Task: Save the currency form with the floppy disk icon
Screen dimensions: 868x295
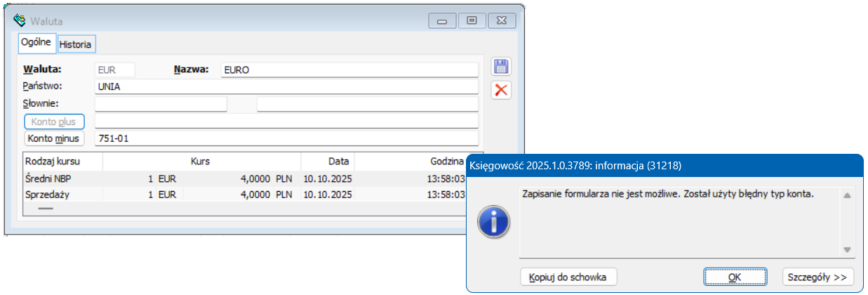Action: pyautogui.click(x=501, y=67)
